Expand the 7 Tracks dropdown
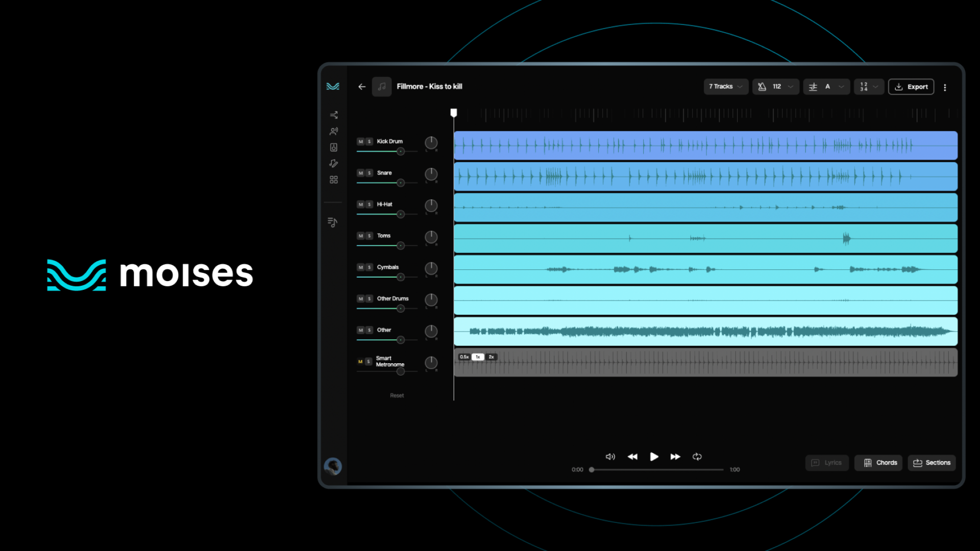 (x=726, y=87)
